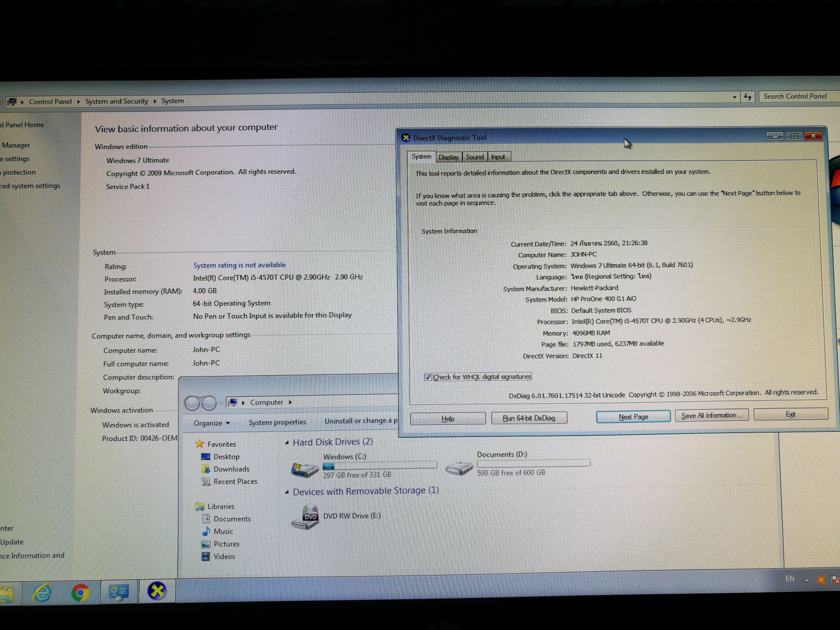Open Recent Places icon in Favorites
This screenshot has width=840, height=630.
coord(206,482)
